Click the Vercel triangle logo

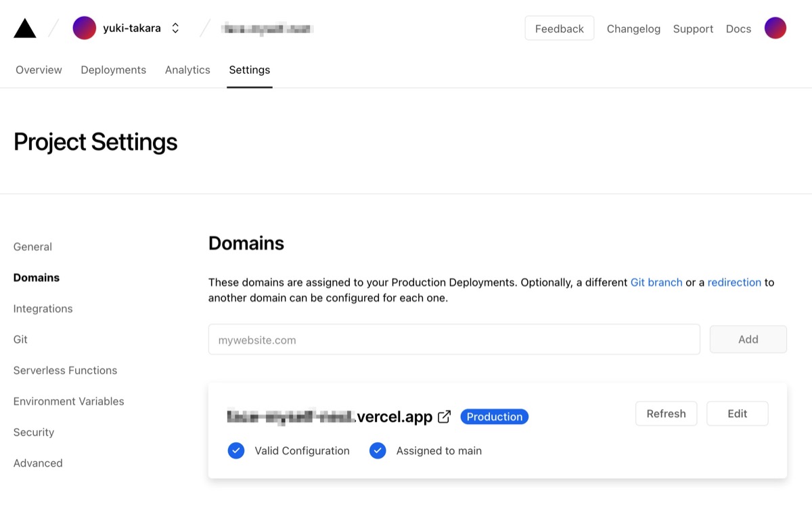pyautogui.click(x=25, y=28)
